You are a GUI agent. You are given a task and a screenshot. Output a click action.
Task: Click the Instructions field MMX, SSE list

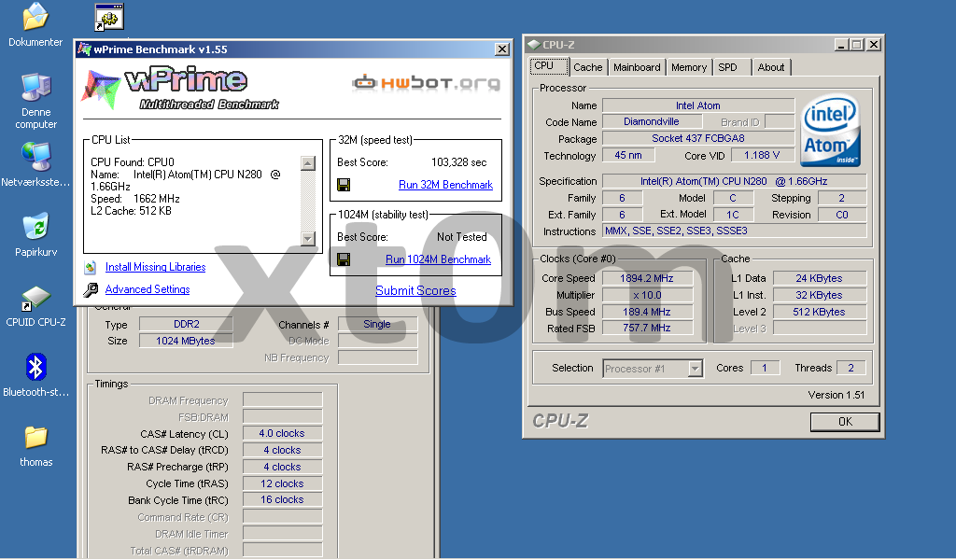(735, 231)
